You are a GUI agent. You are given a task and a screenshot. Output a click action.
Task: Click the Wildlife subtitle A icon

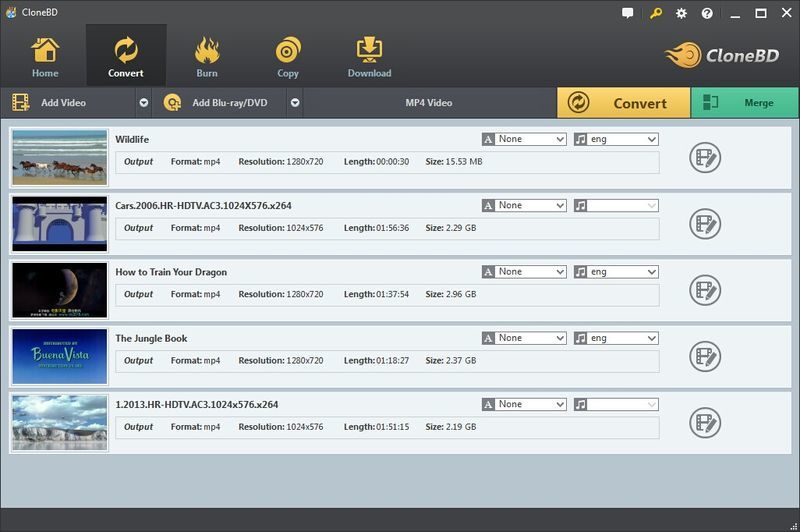(488, 139)
